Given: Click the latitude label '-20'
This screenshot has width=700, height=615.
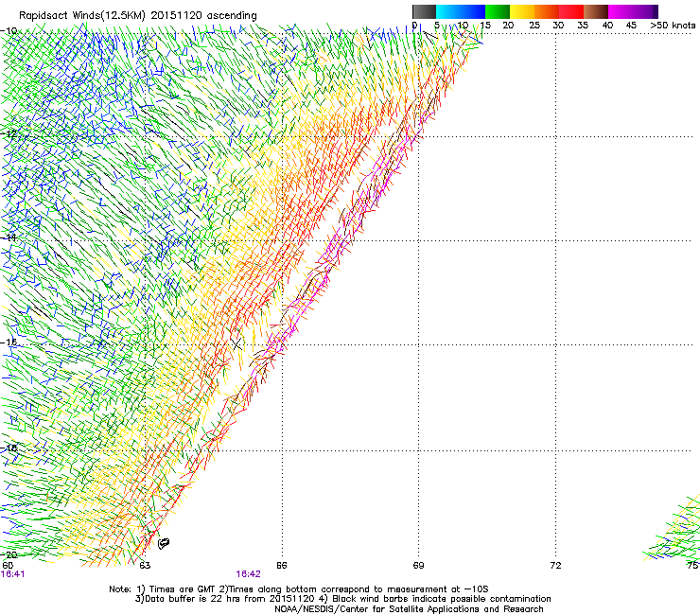Looking at the screenshot, I should coord(9,554).
